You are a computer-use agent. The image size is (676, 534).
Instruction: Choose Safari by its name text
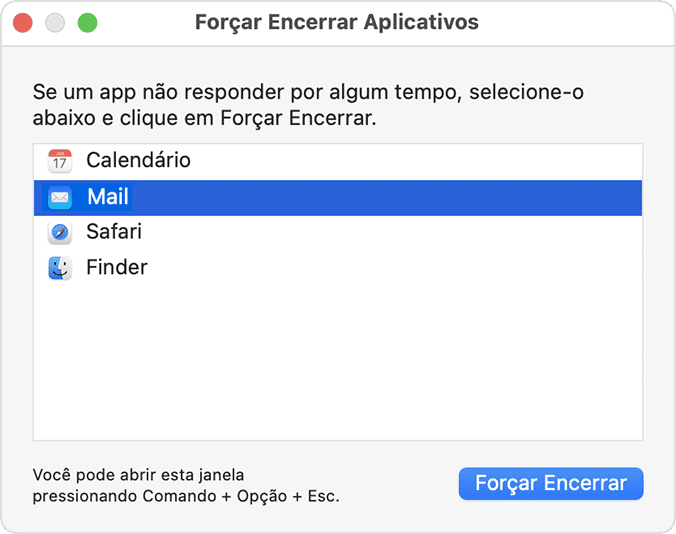(x=114, y=231)
